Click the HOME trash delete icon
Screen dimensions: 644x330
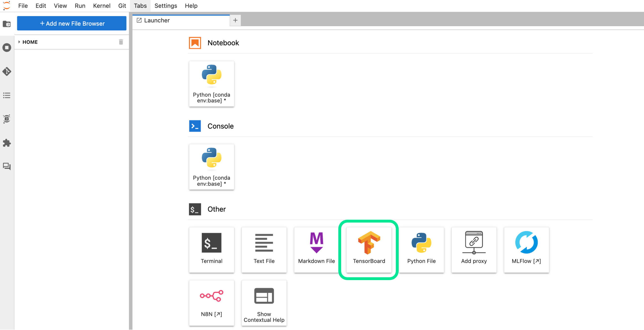coord(121,42)
